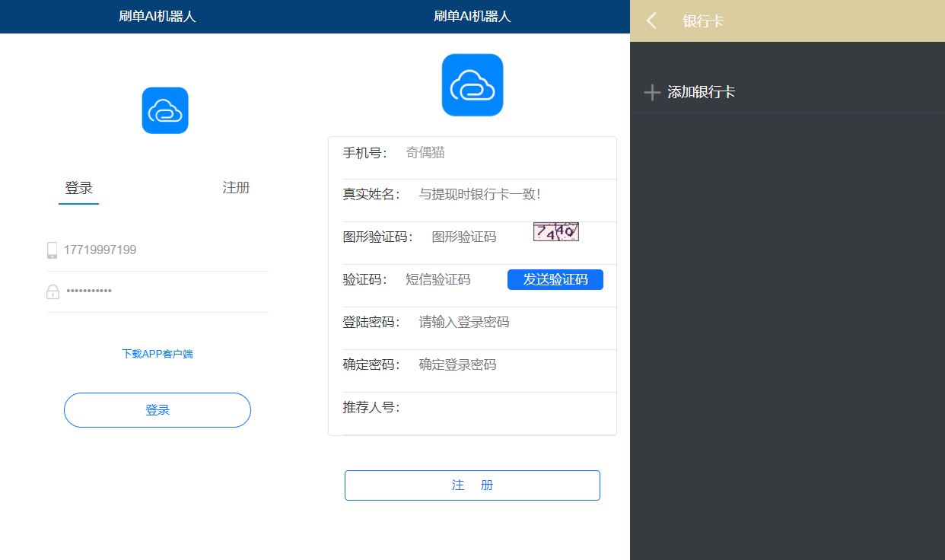
Task: Click the 验证码： label
Action: tap(365, 280)
